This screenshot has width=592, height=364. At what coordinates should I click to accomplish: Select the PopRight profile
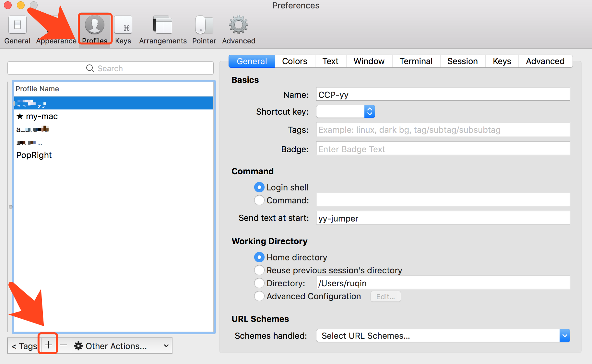(114, 155)
